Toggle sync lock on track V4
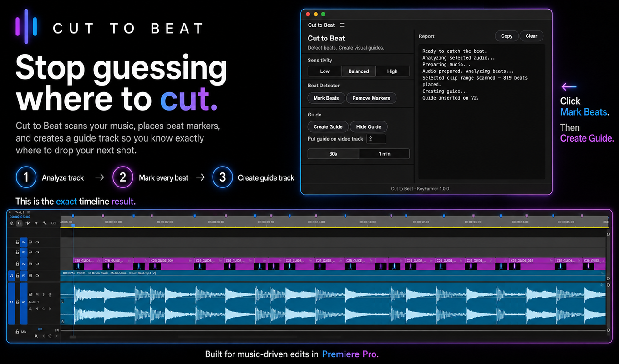The width and height of the screenshot is (619, 364). [x=30, y=242]
